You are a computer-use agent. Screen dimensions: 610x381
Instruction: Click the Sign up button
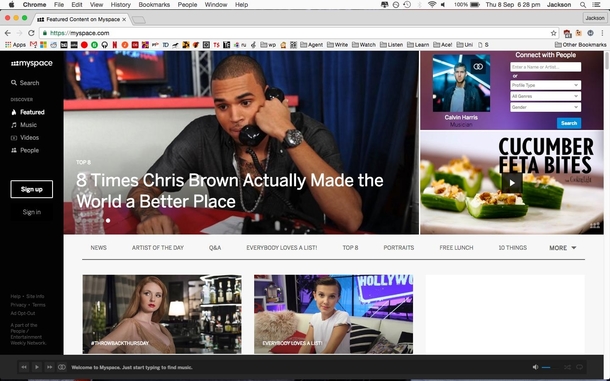pos(32,189)
